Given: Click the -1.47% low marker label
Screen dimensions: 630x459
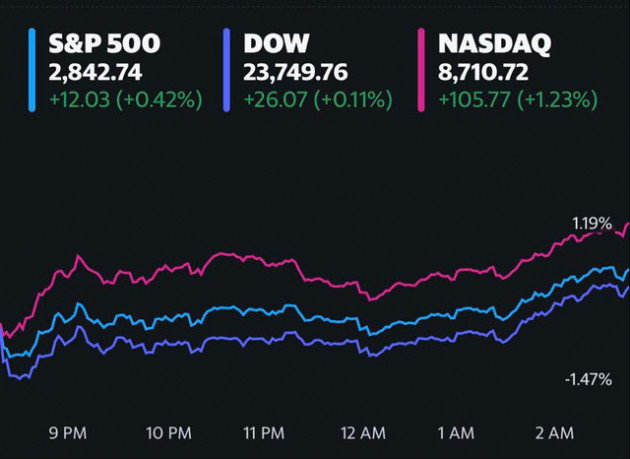Looking at the screenshot, I should [x=588, y=379].
